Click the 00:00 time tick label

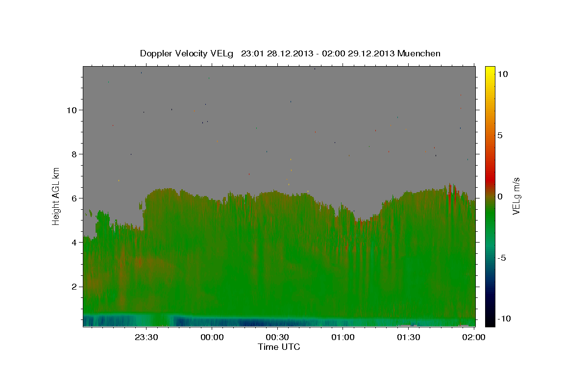click(212, 337)
